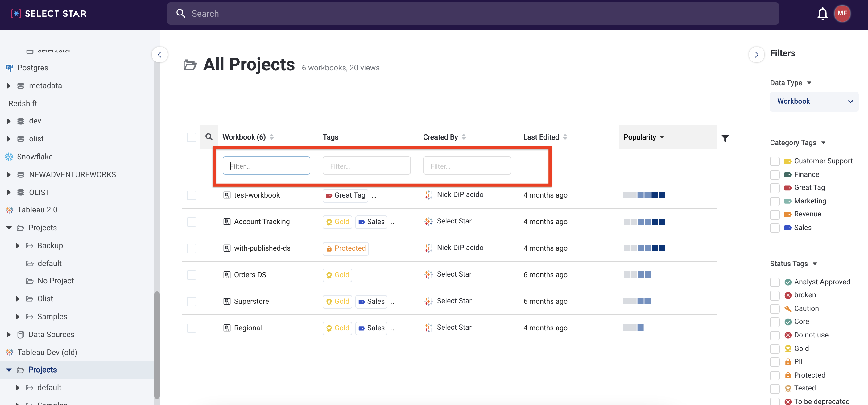Click the search magnifier icon in top bar

(x=181, y=14)
